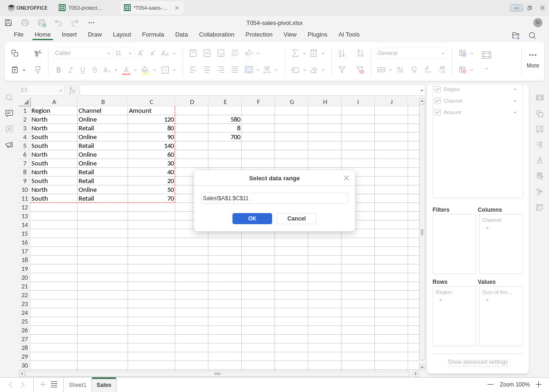549x392 pixels.
Task: Click the Redo arrow
Action: [74, 23]
